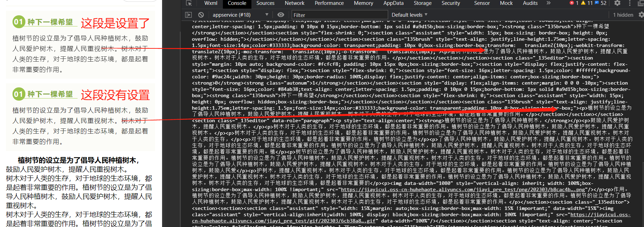Open the Network tab
Screen dimensions: 644x227
(x=295, y=3)
